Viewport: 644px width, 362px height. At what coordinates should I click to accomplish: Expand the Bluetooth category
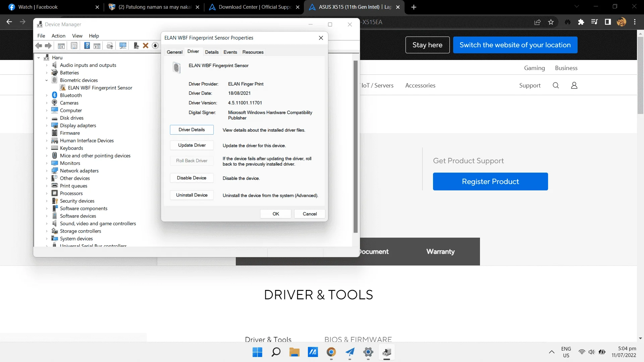point(47,96)
